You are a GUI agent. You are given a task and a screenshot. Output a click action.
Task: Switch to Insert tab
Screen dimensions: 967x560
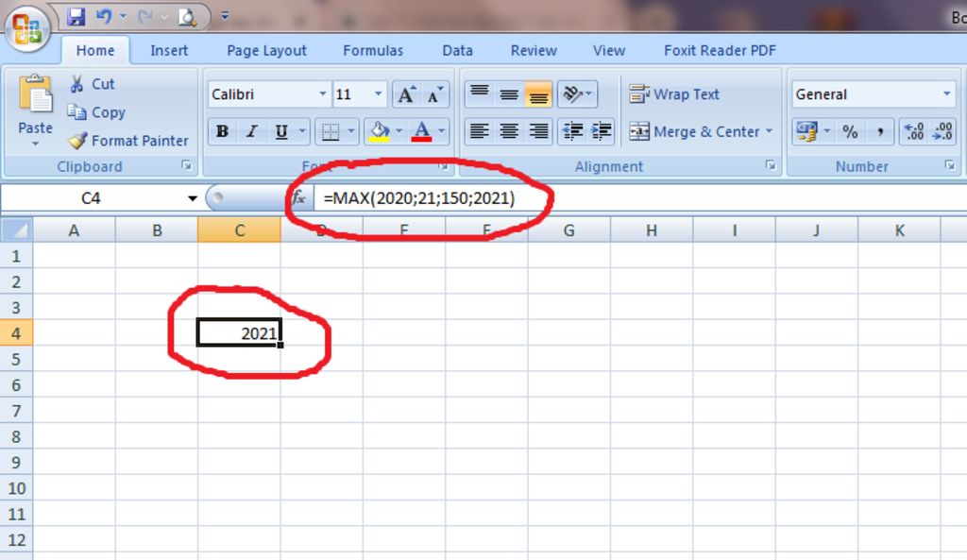(x=169, y=51)
